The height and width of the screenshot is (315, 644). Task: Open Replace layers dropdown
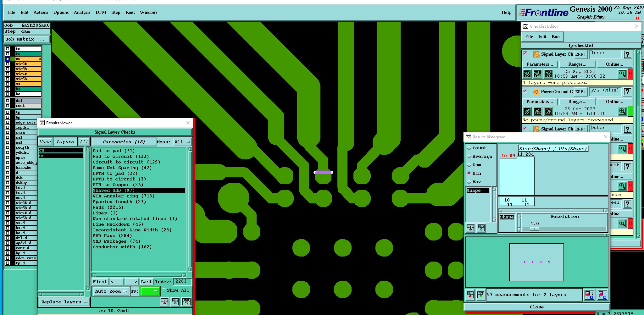(x=64, y=302)
